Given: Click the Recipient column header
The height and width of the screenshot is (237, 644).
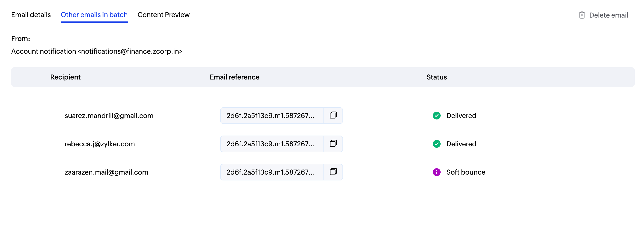Looking at the screenshot, I should click(65, 77).
